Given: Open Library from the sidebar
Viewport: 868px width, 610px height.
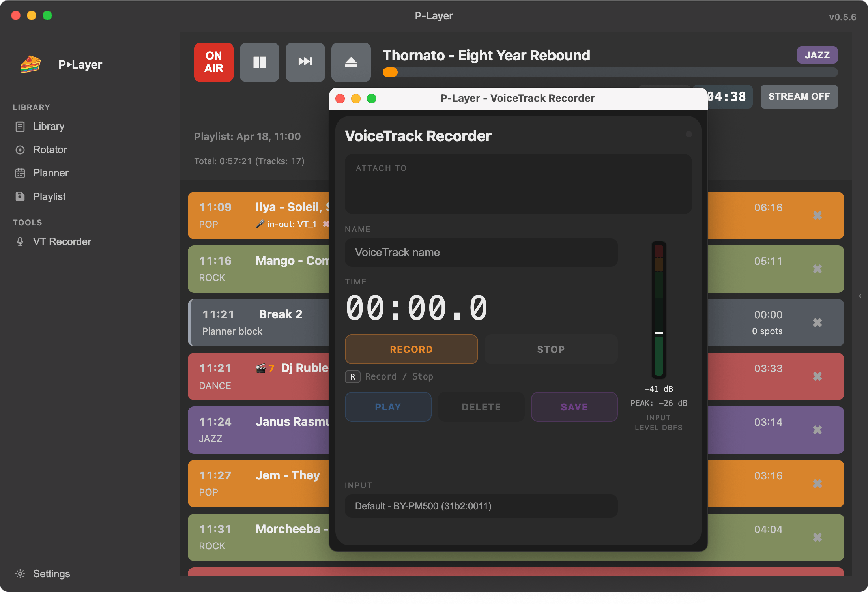Looking at the screenshot, I should tap(49, 126).
